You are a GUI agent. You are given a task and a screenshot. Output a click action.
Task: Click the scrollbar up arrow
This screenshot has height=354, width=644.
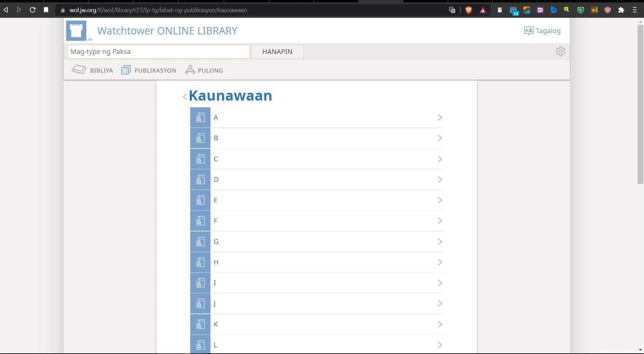(640, 22)
